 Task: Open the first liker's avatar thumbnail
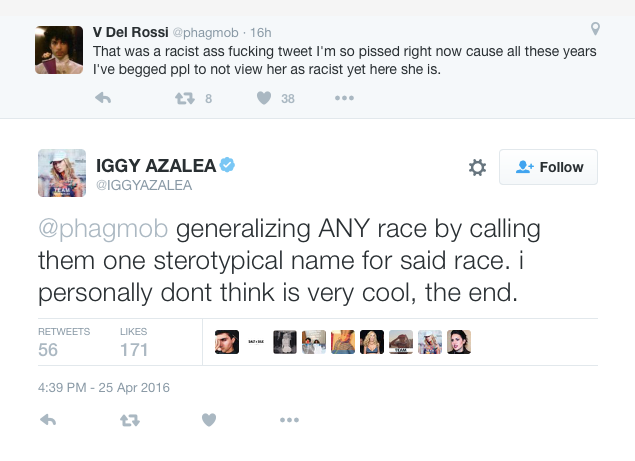[226, 342]
